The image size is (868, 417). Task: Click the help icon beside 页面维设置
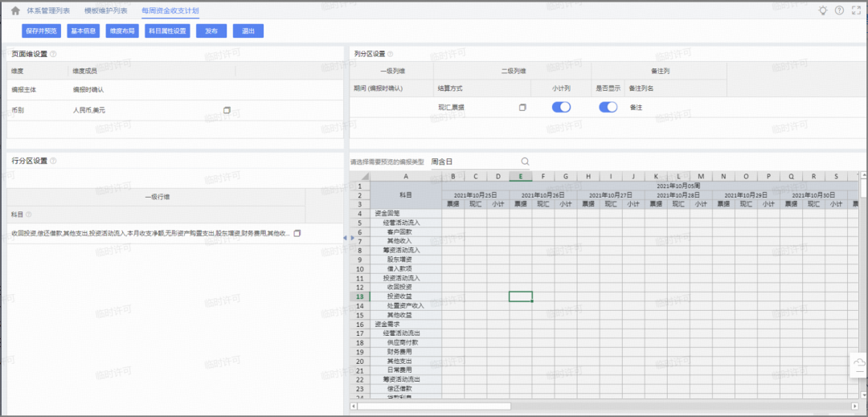pyautogui.click(x=53, y=54)
